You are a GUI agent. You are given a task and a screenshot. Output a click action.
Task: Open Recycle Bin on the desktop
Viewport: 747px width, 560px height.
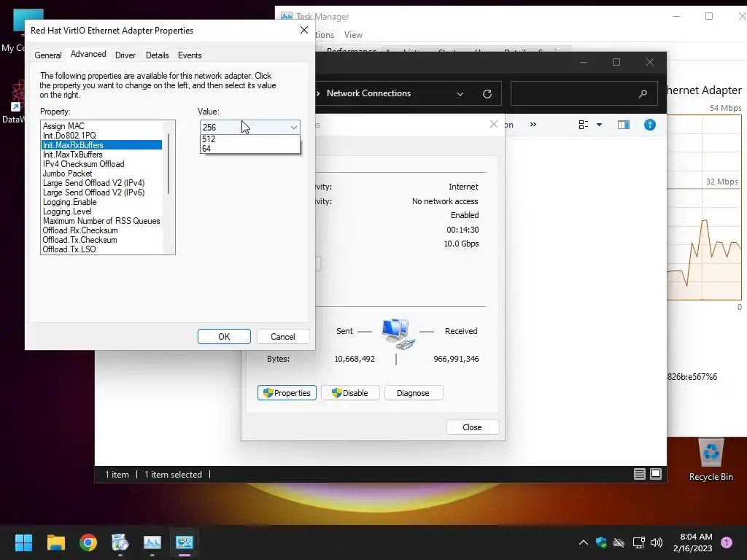point(711,460)
